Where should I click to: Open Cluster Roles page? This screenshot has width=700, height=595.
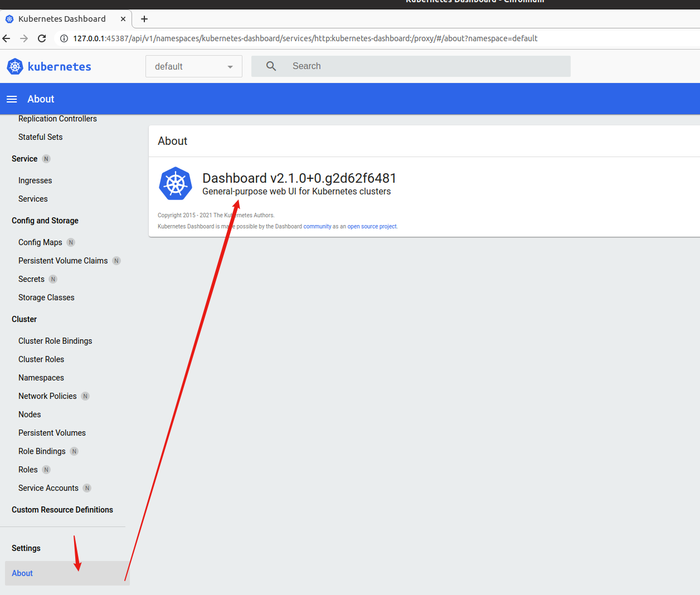[x=41, y=359]
